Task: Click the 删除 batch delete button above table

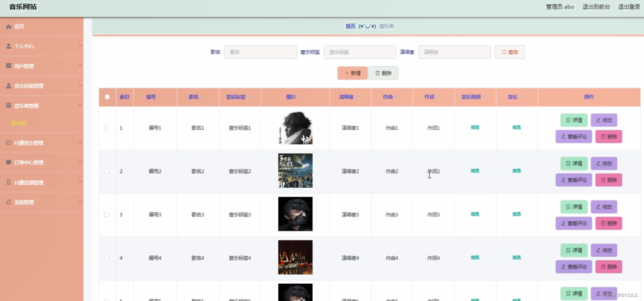Action: pyautogui.click(x=383, y=73)
